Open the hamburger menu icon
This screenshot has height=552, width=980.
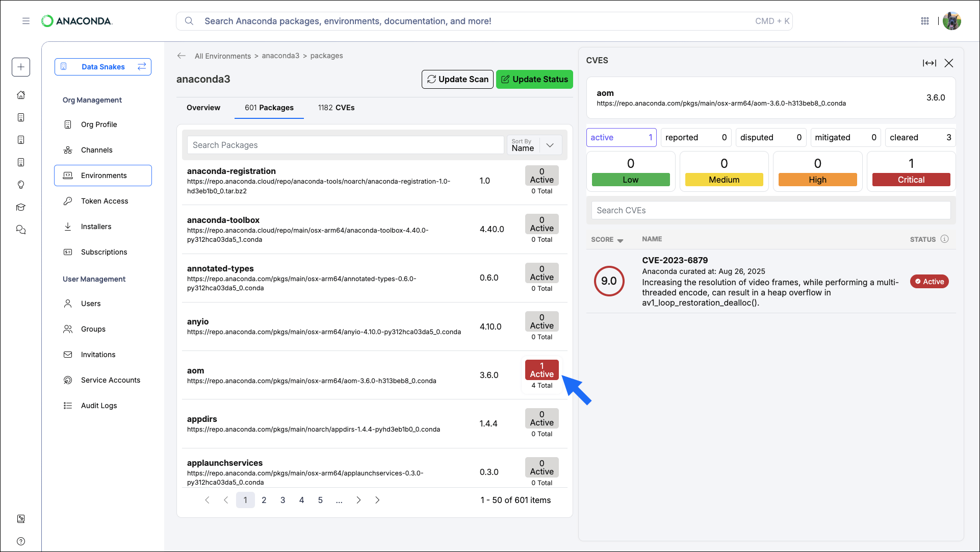pos(26,21)
